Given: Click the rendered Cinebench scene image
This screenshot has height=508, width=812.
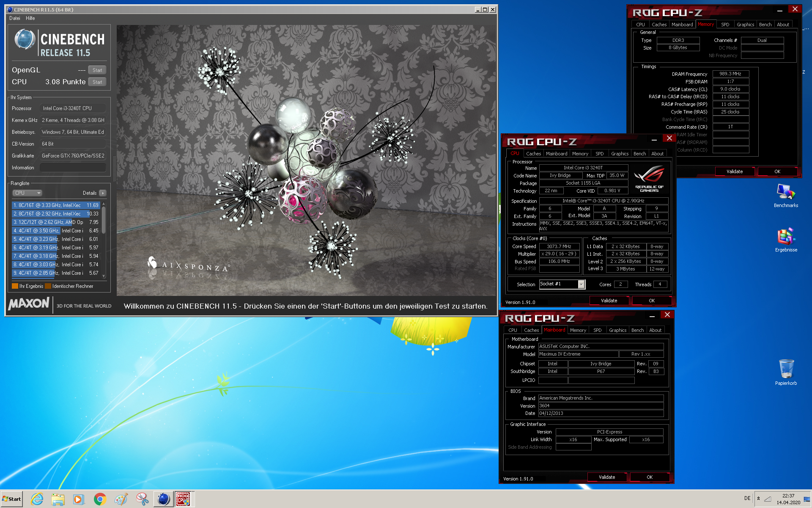Looking at the screenshot, I should point(306,160).
